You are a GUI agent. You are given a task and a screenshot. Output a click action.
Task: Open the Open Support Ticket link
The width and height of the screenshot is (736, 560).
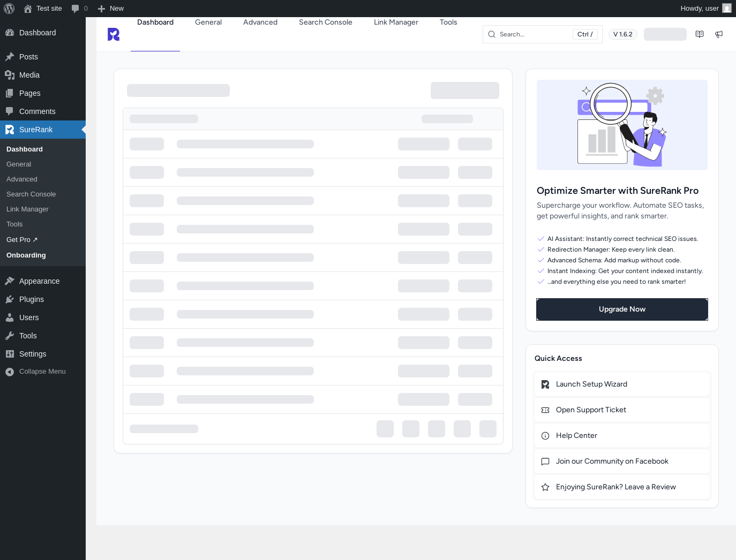622,410
